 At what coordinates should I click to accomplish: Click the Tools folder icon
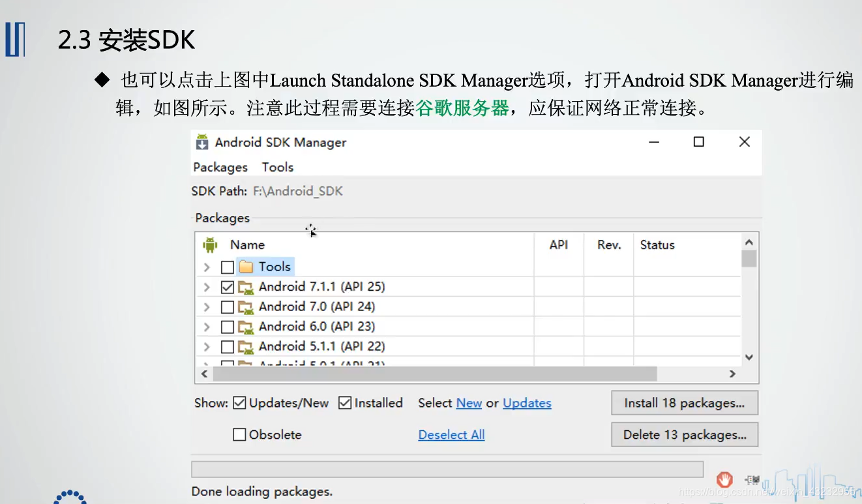point(246,267)
